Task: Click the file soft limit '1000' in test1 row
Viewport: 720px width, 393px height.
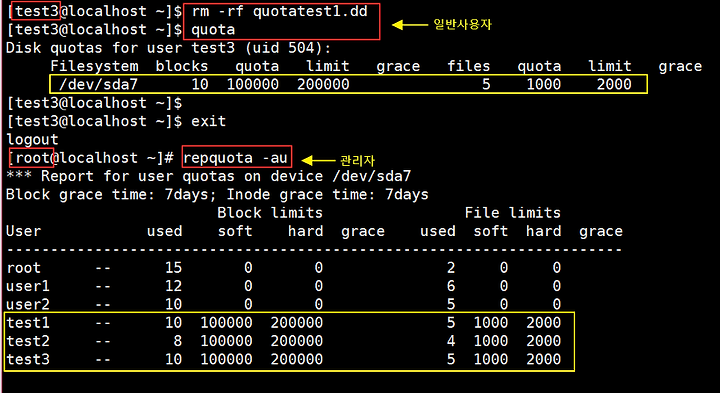Action: click(x=491, y=323)
